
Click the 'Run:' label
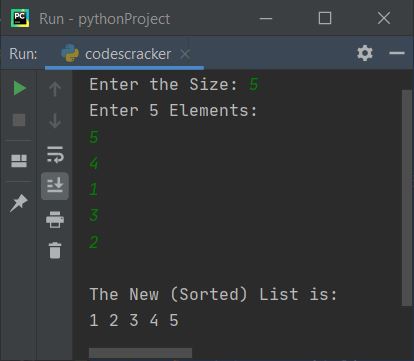point(23,54)
